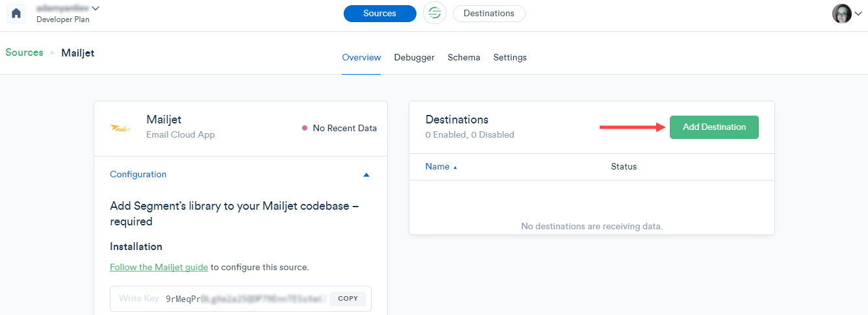Open the Destinations top navigation button

[x=489, y=13]
